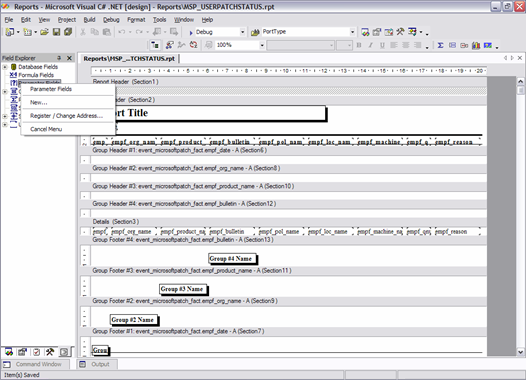The width and height of the screenshot is (526, 380).
Task: Click the Toolbox tab icon below Field Explorer
Action: pos(50,352)
